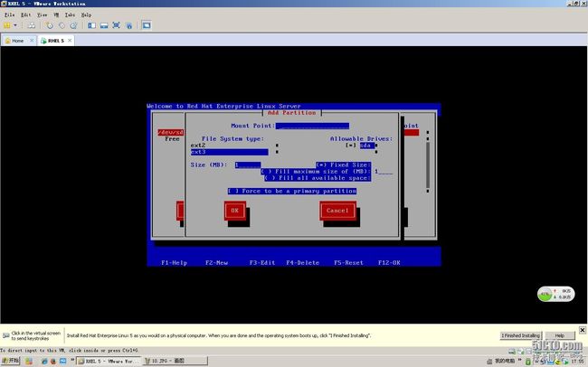
Task: Click the Firefox quick launch icon
Action: pos(53,362)
